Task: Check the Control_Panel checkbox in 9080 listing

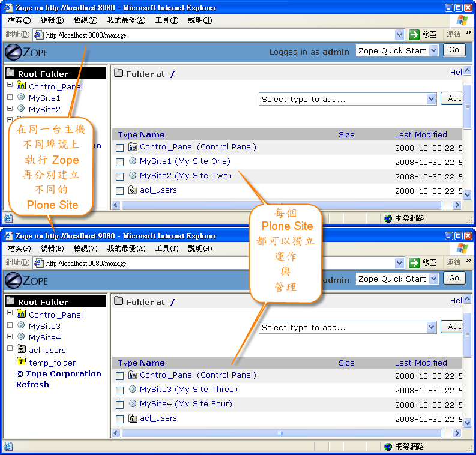Action: pyautogui.click(x=119, y=376)
